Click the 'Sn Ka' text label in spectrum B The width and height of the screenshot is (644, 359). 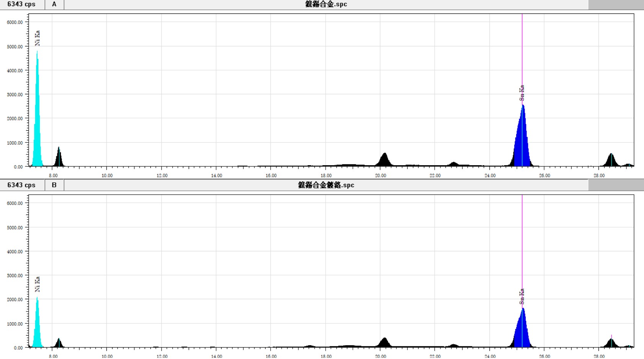tap(522, 297)
